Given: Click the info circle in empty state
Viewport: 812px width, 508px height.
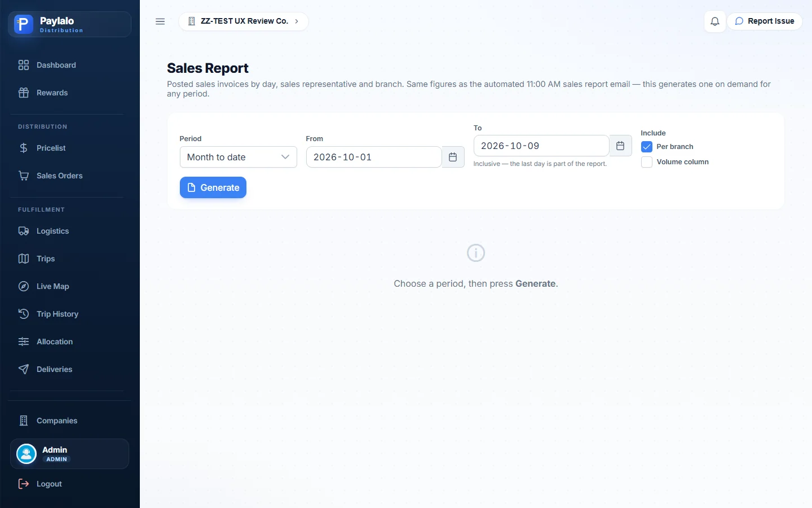Looking at the screenshot, I should coord(476,253).
